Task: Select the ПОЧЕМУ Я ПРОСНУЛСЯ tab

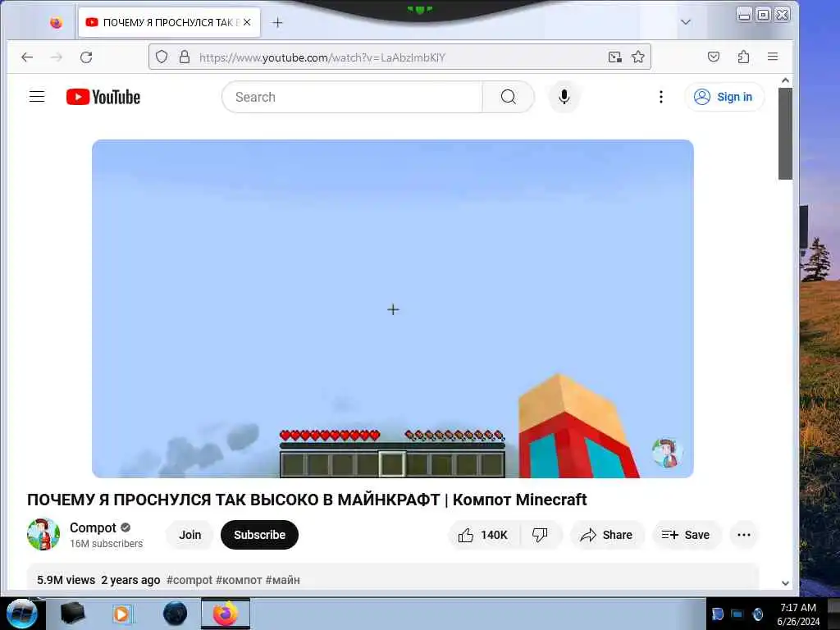Action: 169,22
